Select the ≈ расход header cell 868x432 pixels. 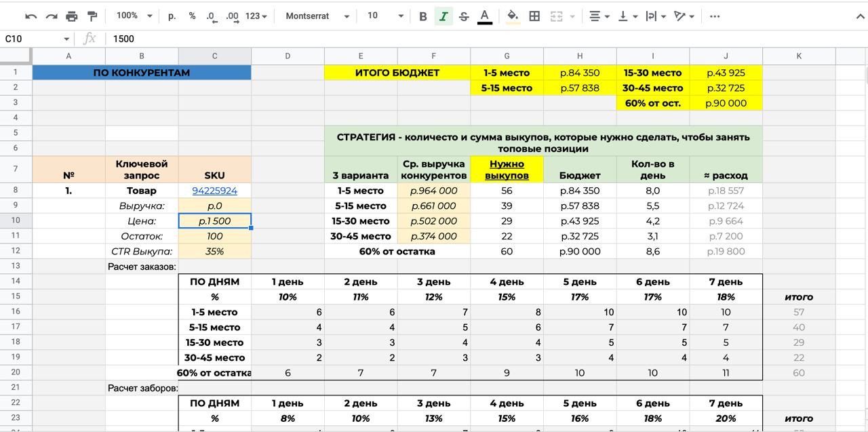726,170
